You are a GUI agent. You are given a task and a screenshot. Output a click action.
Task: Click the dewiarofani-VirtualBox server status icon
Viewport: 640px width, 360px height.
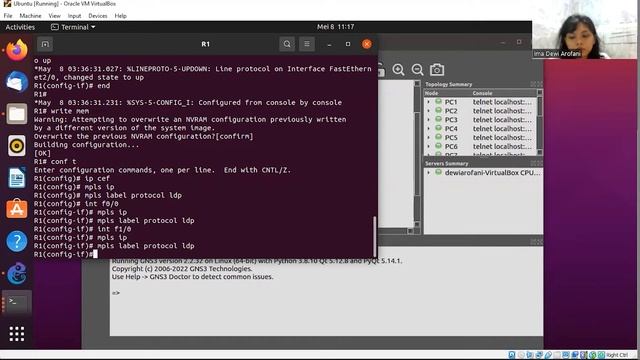(x=438, y=172)
